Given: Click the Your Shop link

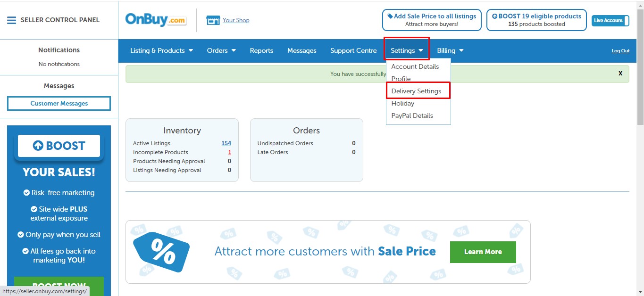Looking at the screenshot, I should tap(236, 20).
